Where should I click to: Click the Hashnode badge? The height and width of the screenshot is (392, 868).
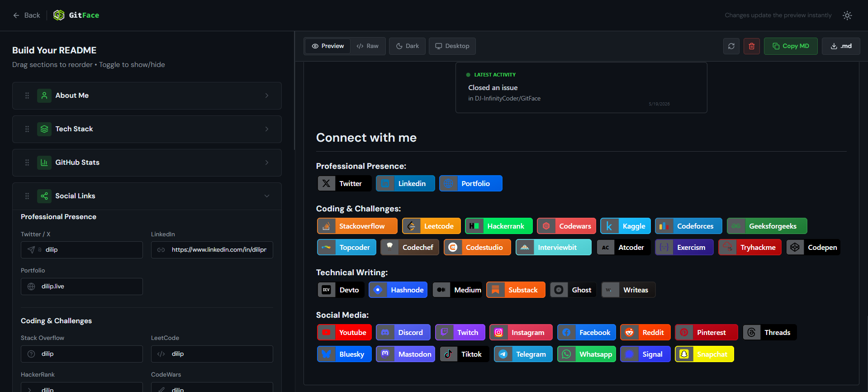click(x=398, y=290)
